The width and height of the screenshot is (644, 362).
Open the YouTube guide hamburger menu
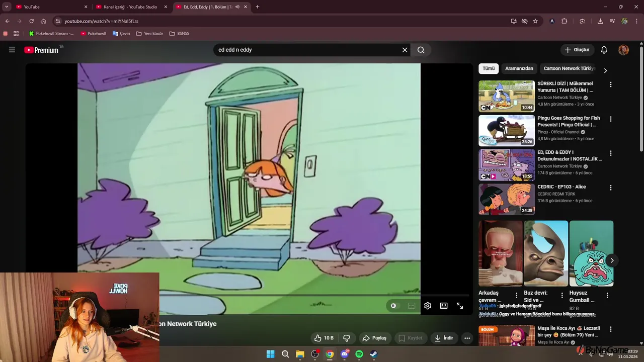12,50
